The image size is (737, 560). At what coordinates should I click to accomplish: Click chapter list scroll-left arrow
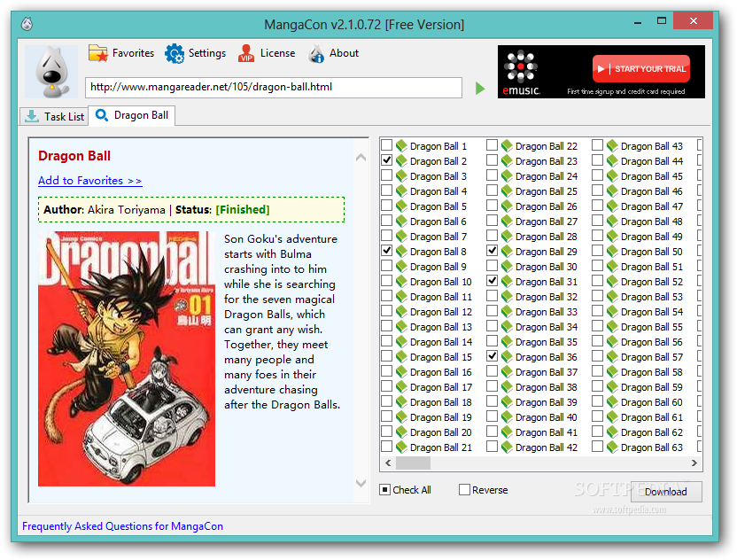388,463
